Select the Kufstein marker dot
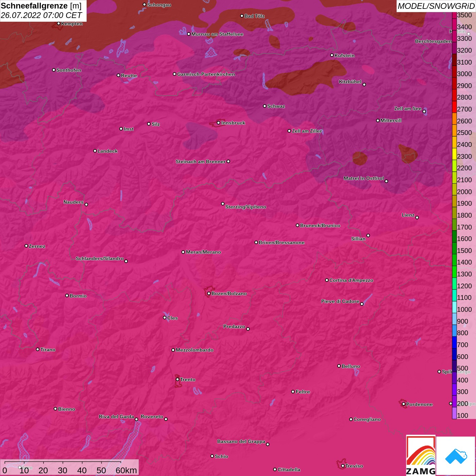 pyautogui.click(x=332, y=55)
